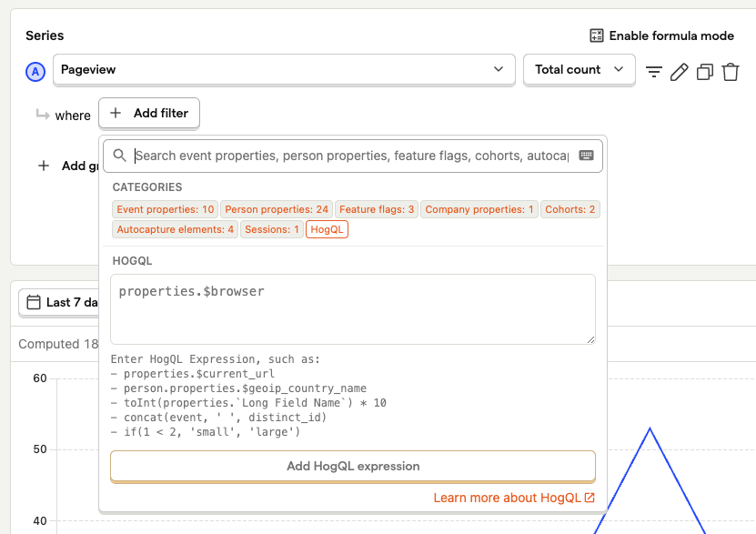Image resolution: width=756 pixels, height=534 pixels.
Task: Click the CATEGORIES heading
Action: (147, 187)
